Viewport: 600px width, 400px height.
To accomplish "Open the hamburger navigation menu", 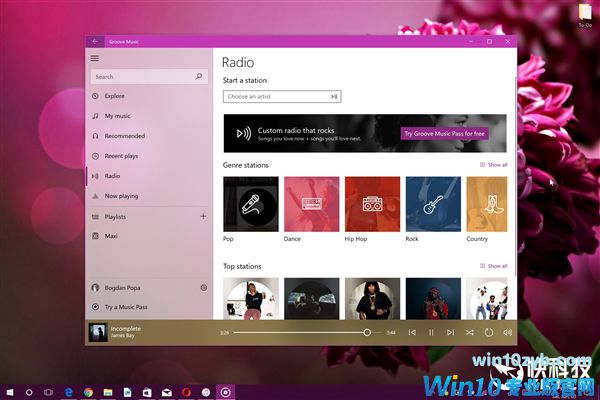I will (x=95, y=58).
